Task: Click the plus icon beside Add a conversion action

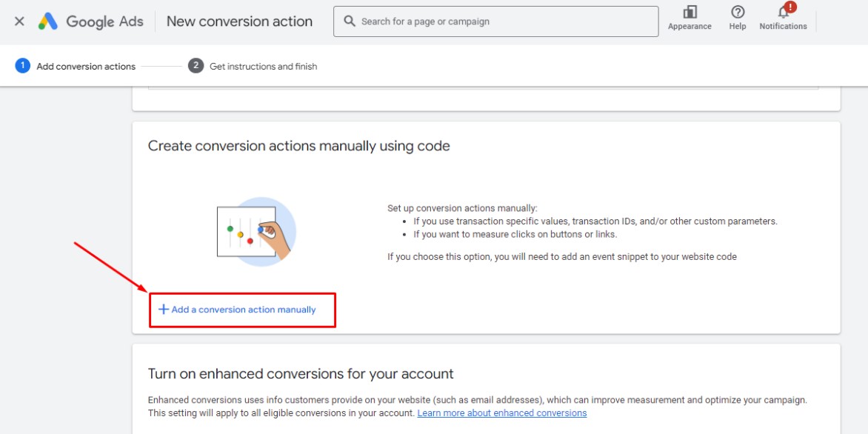Action: tap(163, 310)
